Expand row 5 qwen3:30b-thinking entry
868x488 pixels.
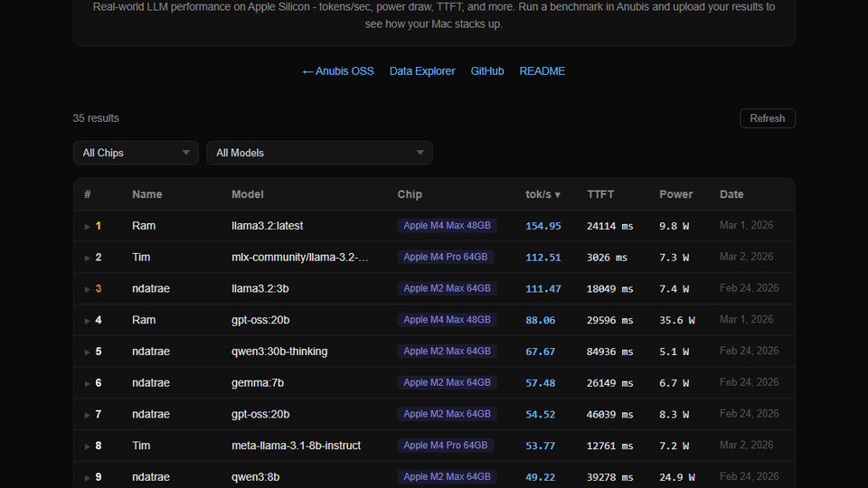click(x=88, y=352)
